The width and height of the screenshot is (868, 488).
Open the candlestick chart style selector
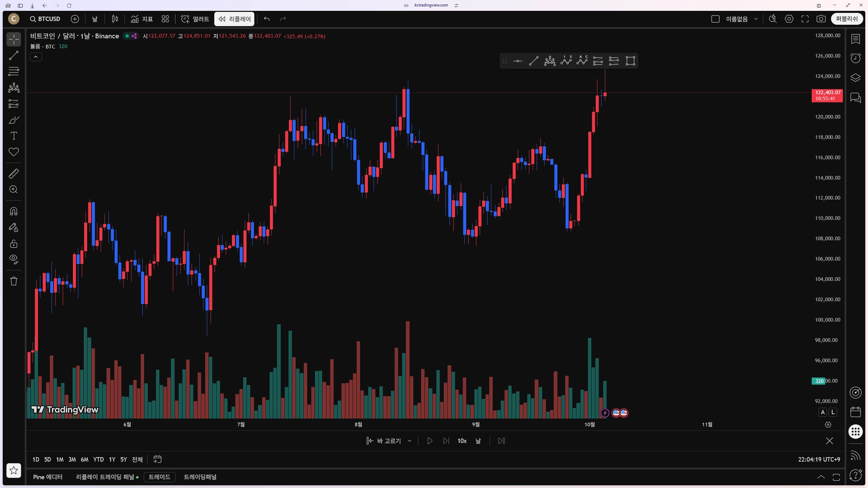(x=115, y=19)
